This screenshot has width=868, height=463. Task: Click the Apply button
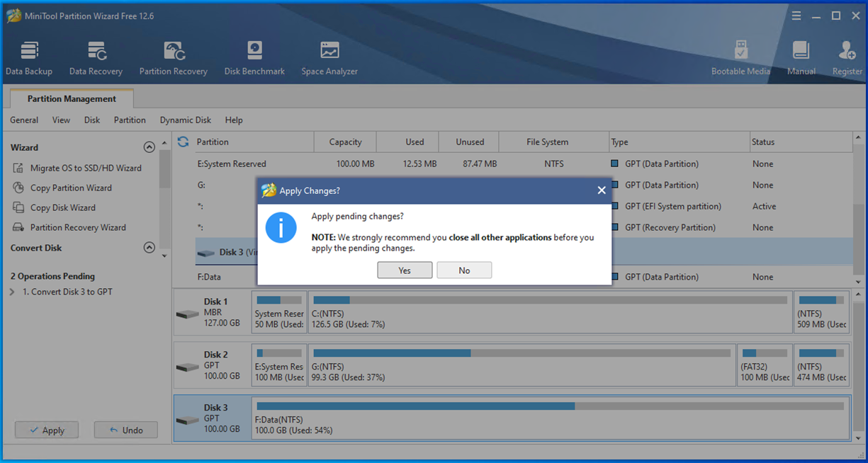[47, 430]
